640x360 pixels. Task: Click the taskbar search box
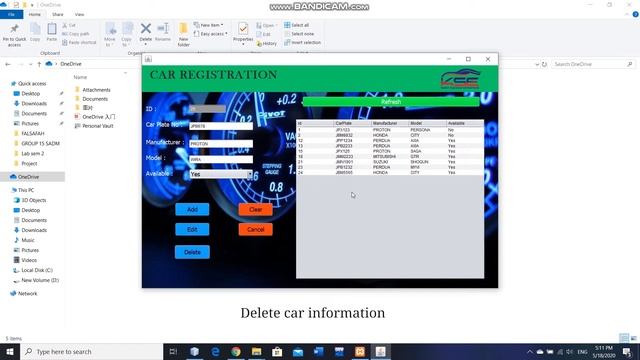[x=91, y=351]
